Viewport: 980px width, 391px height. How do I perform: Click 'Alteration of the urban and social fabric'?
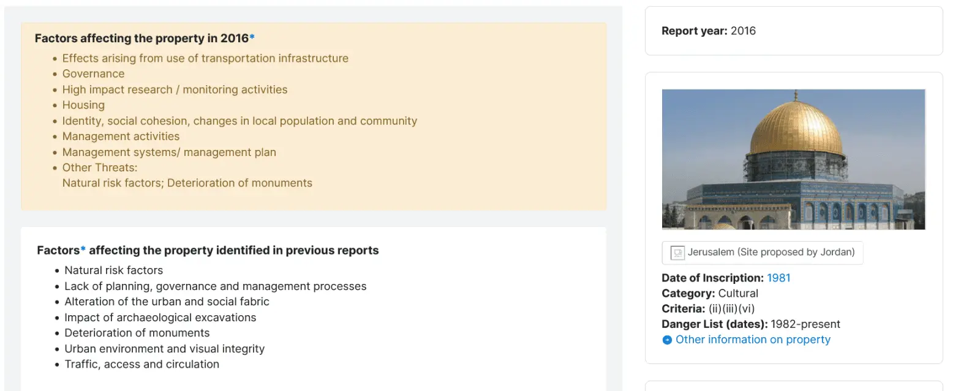[167, 302]
